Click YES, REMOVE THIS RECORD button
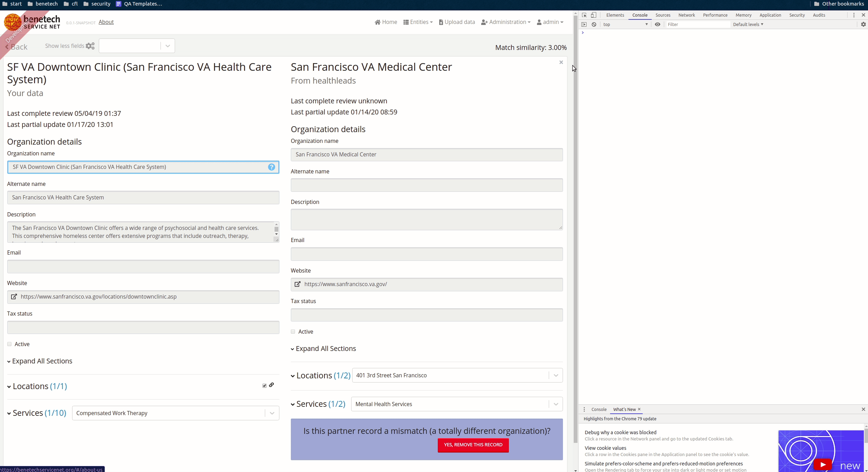This screenshot has height=472, width=868. coord(473,445)
